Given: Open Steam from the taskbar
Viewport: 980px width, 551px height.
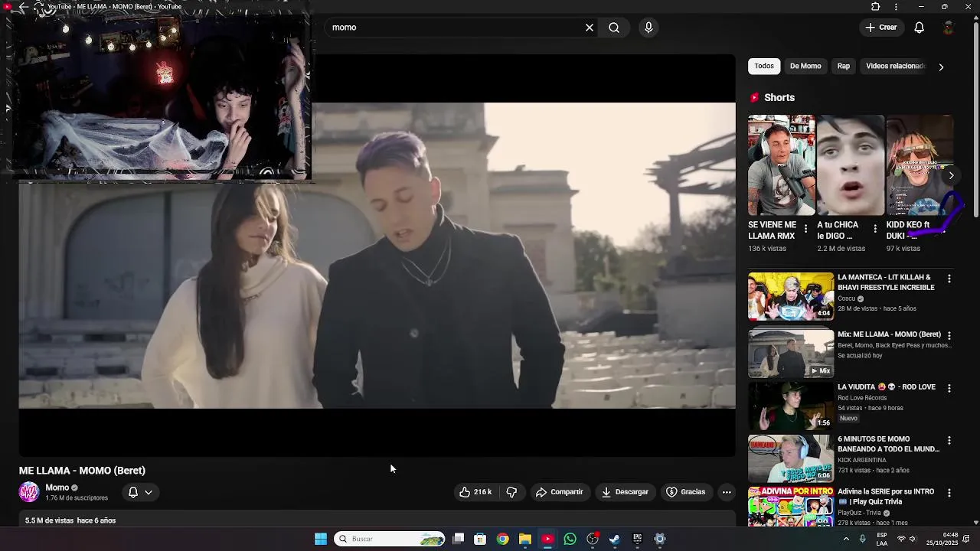Looking at the screenshot, I should coord(615,539).
